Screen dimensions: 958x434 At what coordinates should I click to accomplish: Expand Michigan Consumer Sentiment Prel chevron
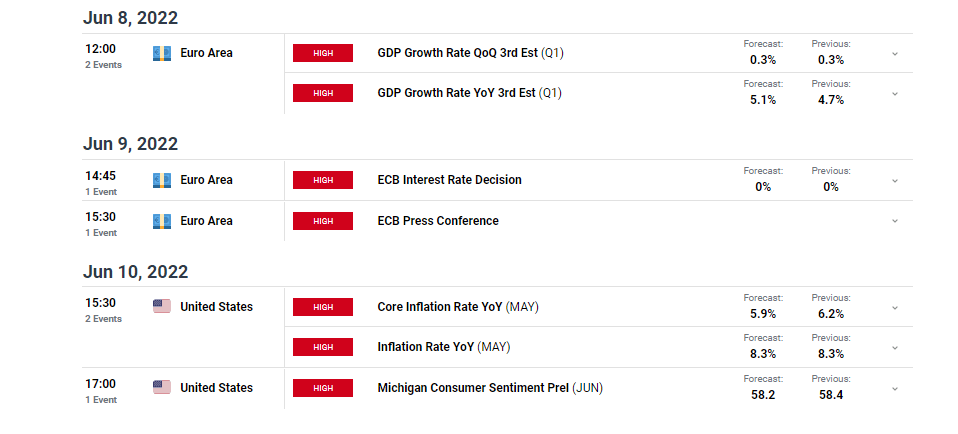pyautogui.click(x=895, y=389)
